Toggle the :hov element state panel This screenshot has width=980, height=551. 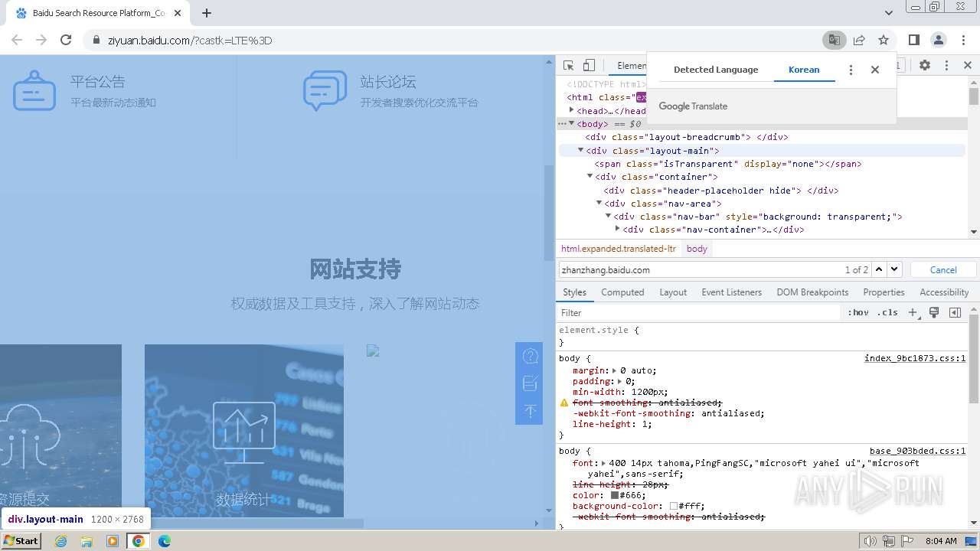pyautogui.click(x=858, y=312)
